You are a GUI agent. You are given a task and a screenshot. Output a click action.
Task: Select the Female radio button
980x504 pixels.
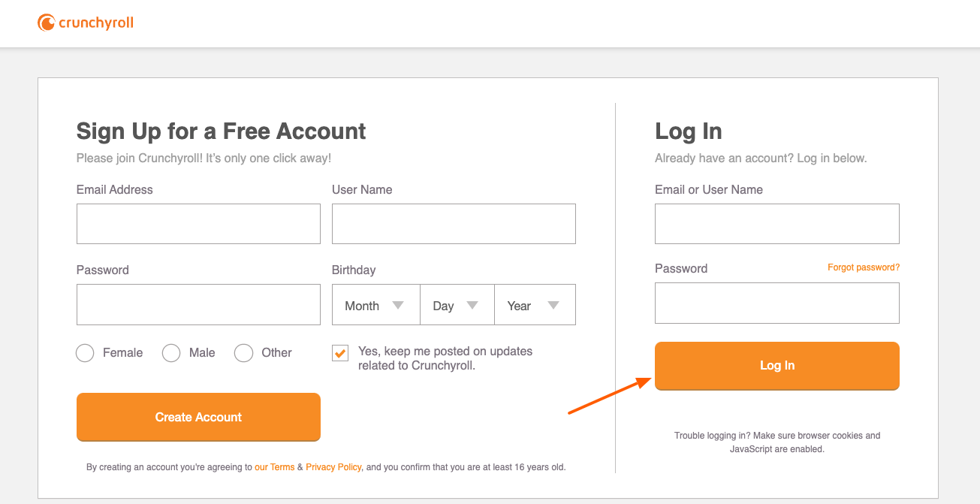[85, 353]
